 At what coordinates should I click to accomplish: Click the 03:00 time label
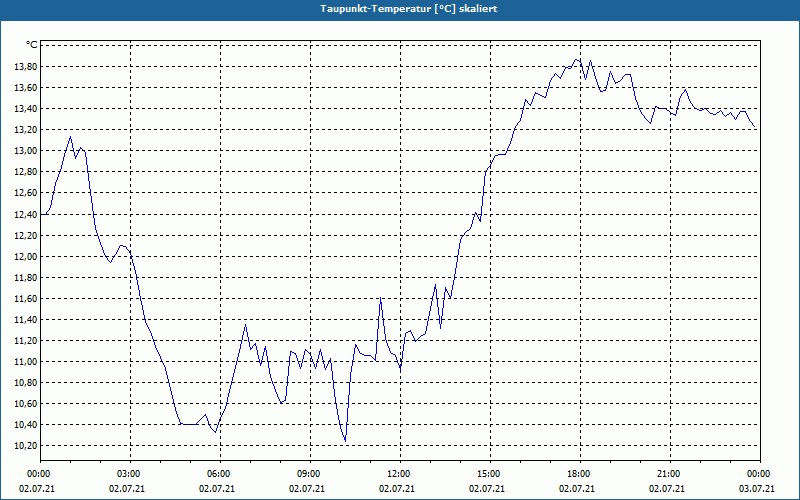(x=130, y=473)
